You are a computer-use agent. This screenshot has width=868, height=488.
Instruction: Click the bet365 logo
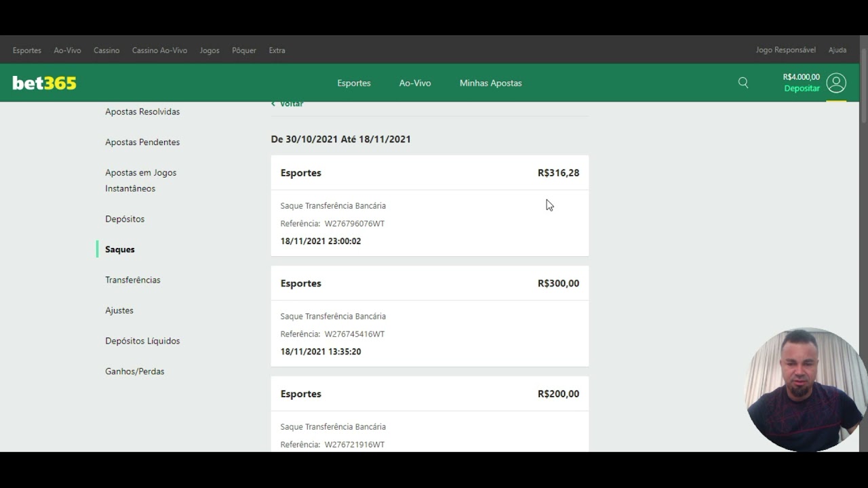(x=45, y=83)
